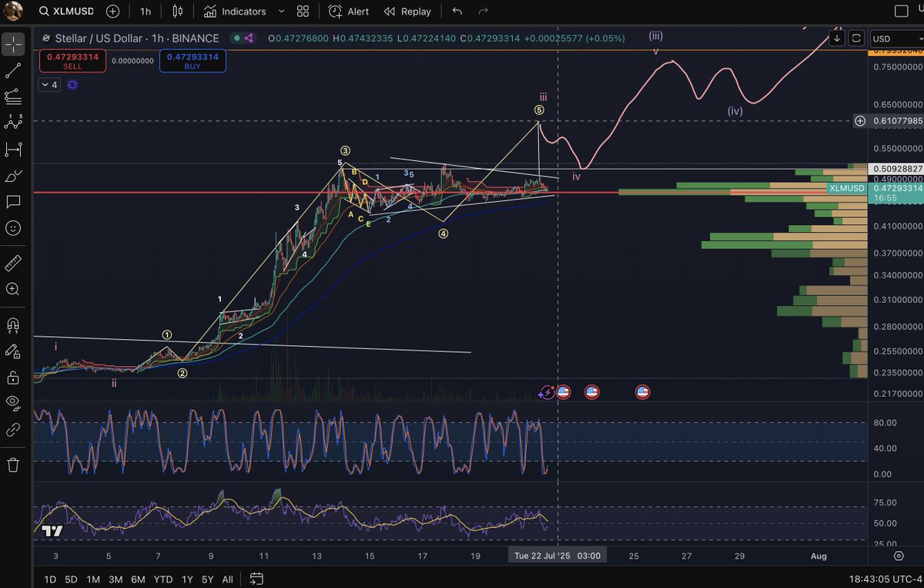Image resolution: width=924 pixels, height=588 pixels.
Task: Open the emoji icons tool
Action: pyautogui.click(x=13, y=228)
